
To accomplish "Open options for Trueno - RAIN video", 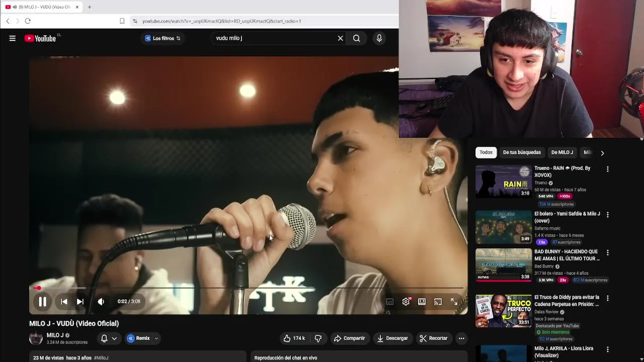I will [x=608, y=169].
